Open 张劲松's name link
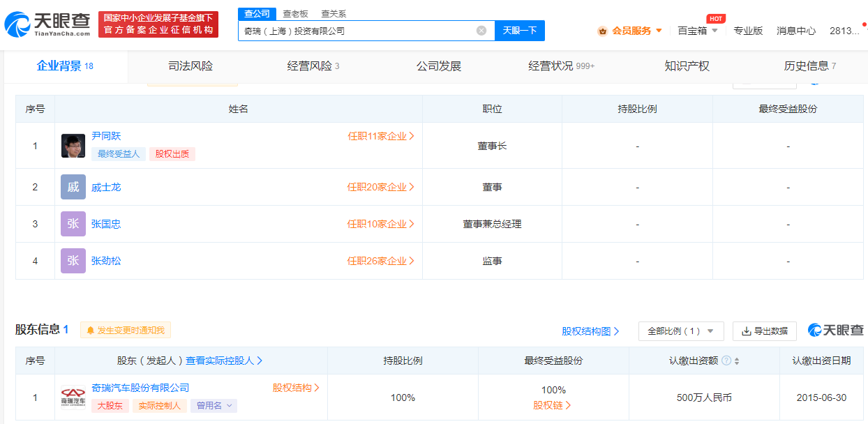Viewport: 868px width, 424px height. (x=106, y=261)
